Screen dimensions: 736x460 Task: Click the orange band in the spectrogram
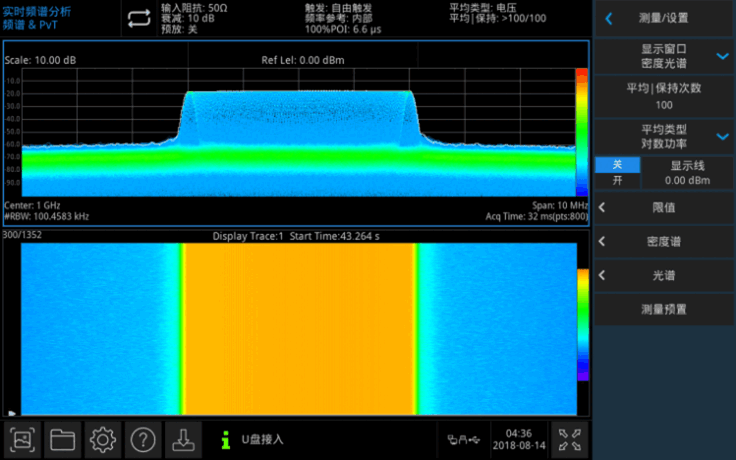[299, 329]
